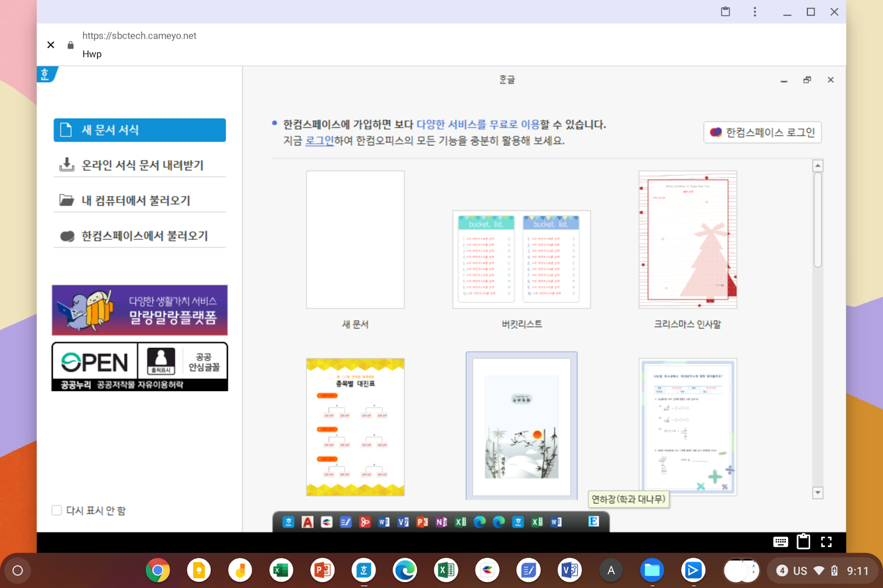Launch AutoCAD from the inner app dock
883x588 pixels.
pos(307,522)
